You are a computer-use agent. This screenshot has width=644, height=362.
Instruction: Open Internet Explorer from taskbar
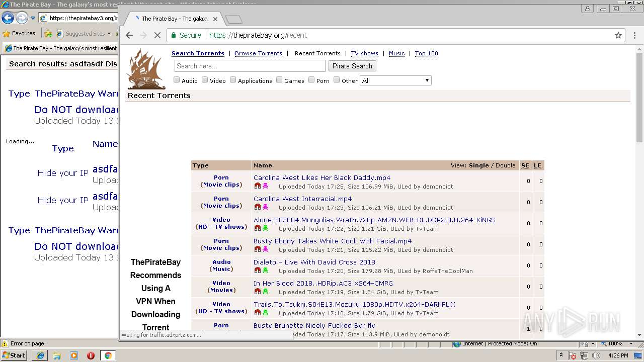point(40,355)
